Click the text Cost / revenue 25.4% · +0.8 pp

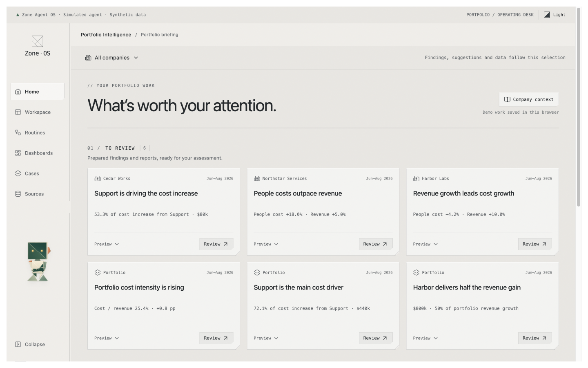coord(135,308)
